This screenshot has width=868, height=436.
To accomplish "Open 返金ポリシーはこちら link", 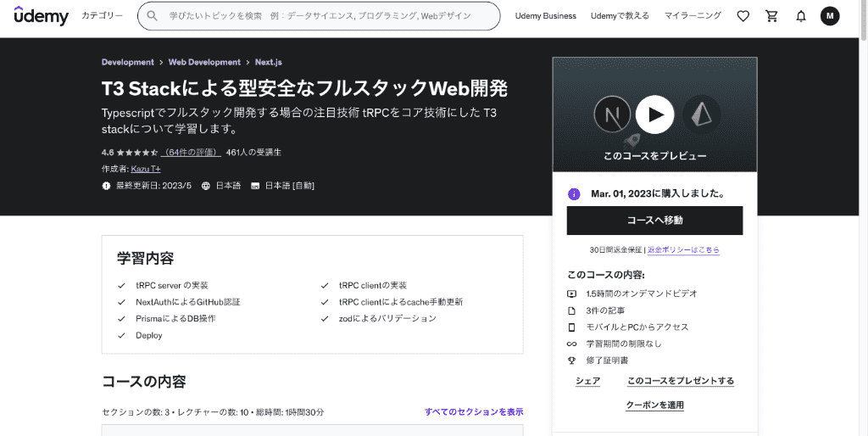I will point(684,250).
